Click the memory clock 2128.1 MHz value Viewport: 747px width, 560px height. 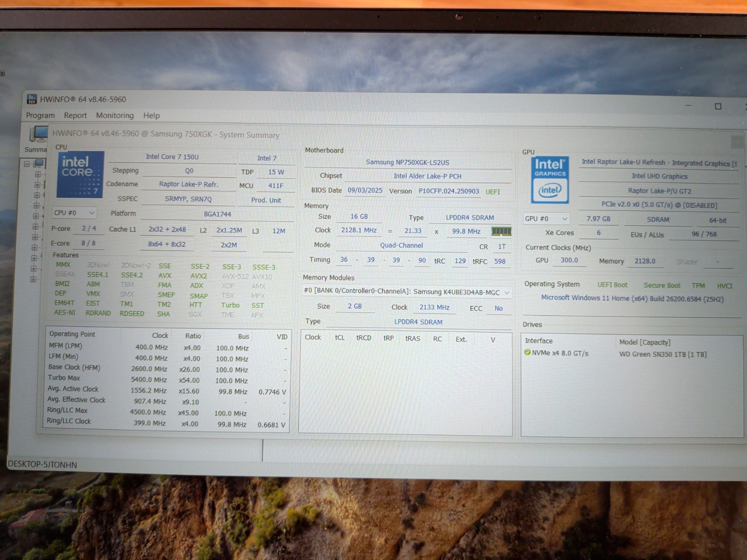[x=359, y=230]
